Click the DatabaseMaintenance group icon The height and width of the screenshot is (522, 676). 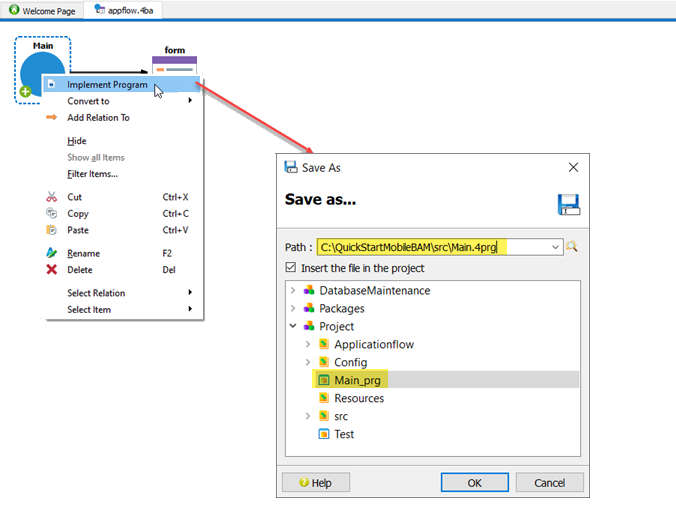point(309,290)
